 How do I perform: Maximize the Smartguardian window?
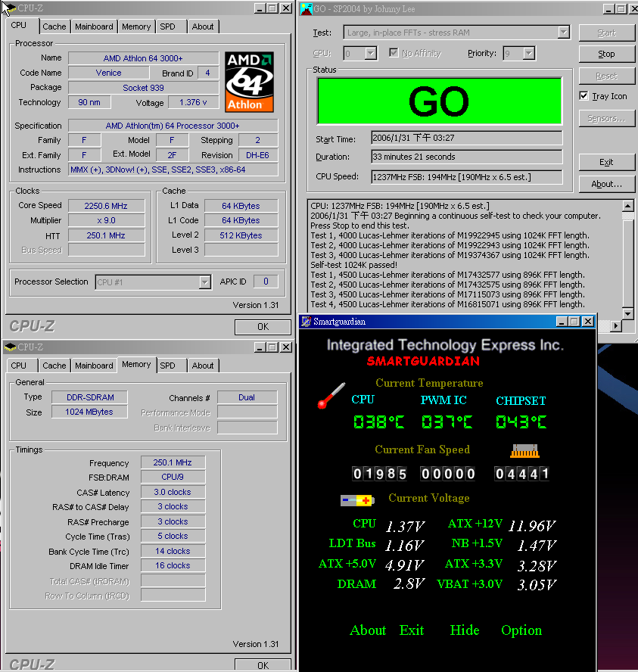pyautogui.click(x=574, y=322)
